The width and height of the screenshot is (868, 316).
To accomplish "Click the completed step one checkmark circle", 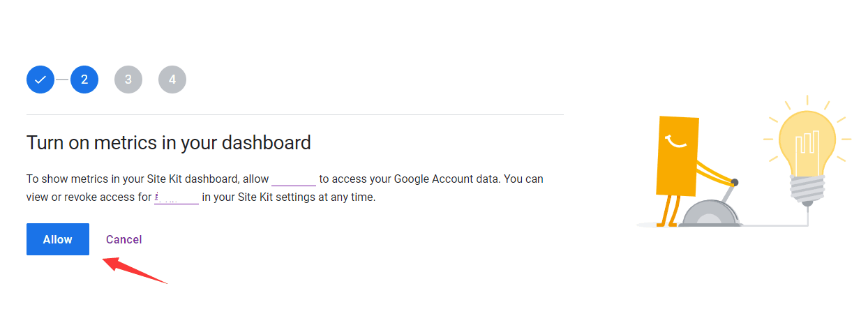I will [x=40, y=80].
